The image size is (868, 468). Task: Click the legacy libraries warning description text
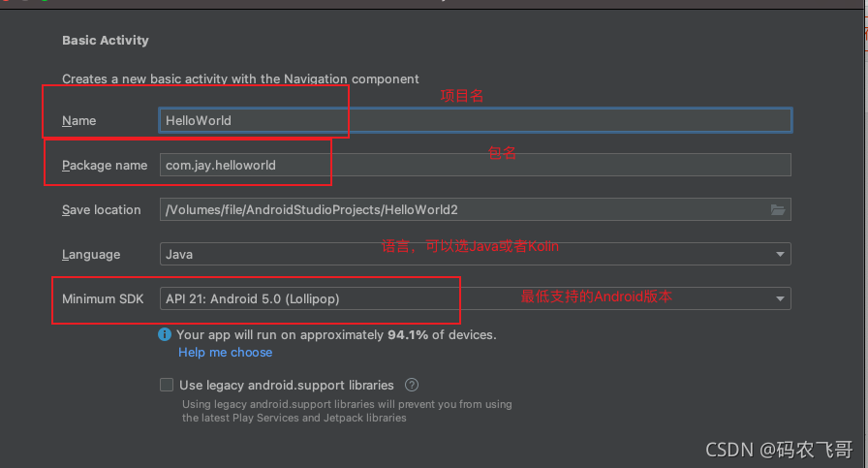tap(347, 411)
